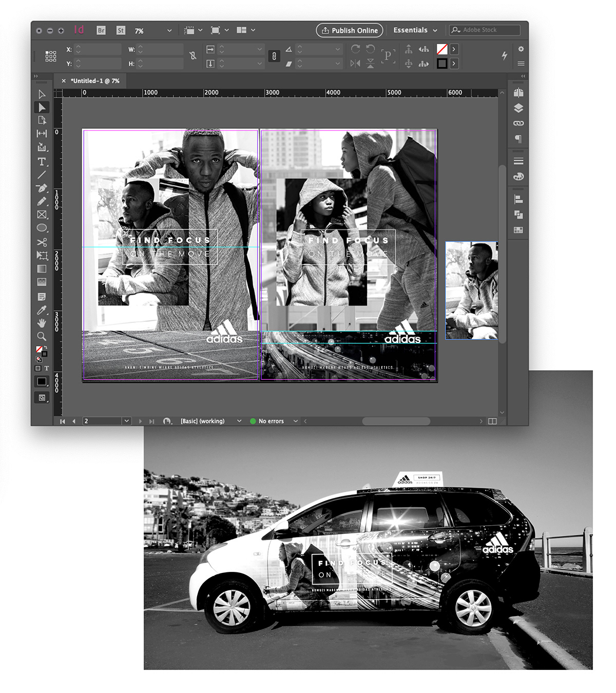Screen dimensions: 616x693
Task: Select the Selection tool
Action: tap(42, 94)
